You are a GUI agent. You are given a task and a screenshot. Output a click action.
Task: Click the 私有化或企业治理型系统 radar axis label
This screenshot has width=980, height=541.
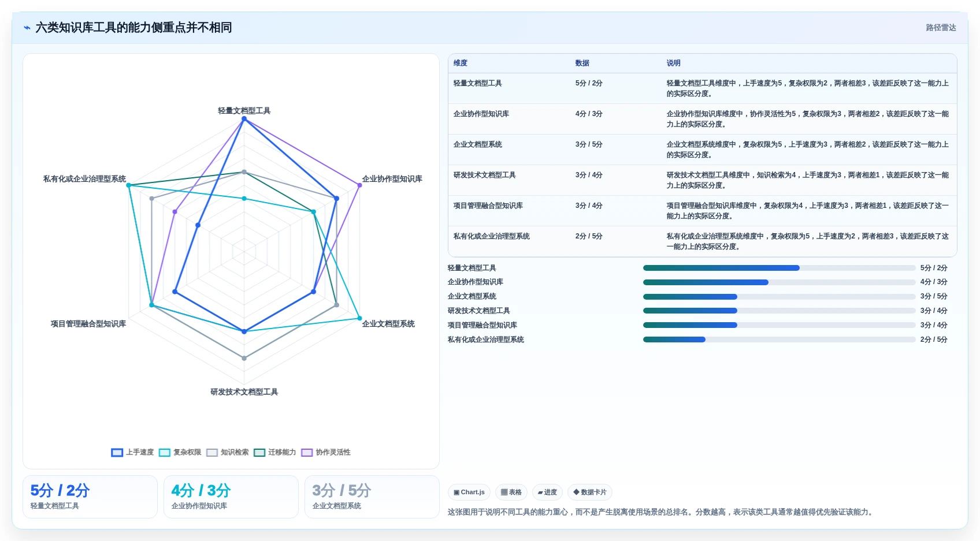(84, 179)
